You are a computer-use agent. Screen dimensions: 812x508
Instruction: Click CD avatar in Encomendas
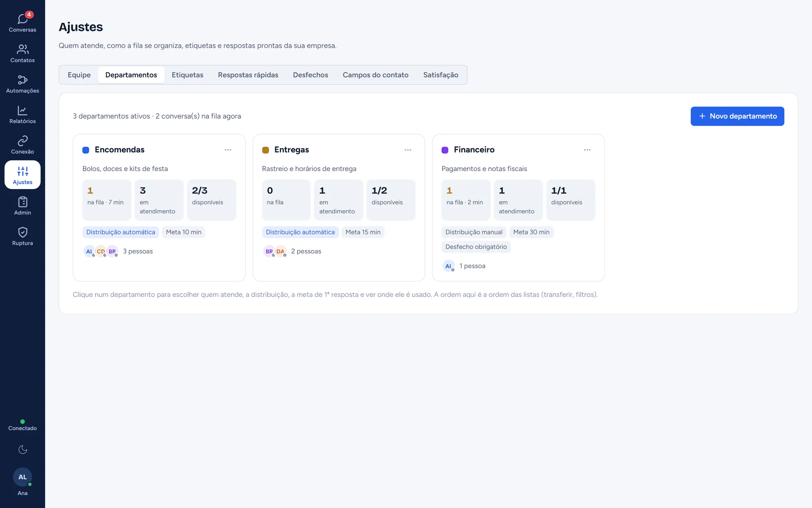point(101,251)
